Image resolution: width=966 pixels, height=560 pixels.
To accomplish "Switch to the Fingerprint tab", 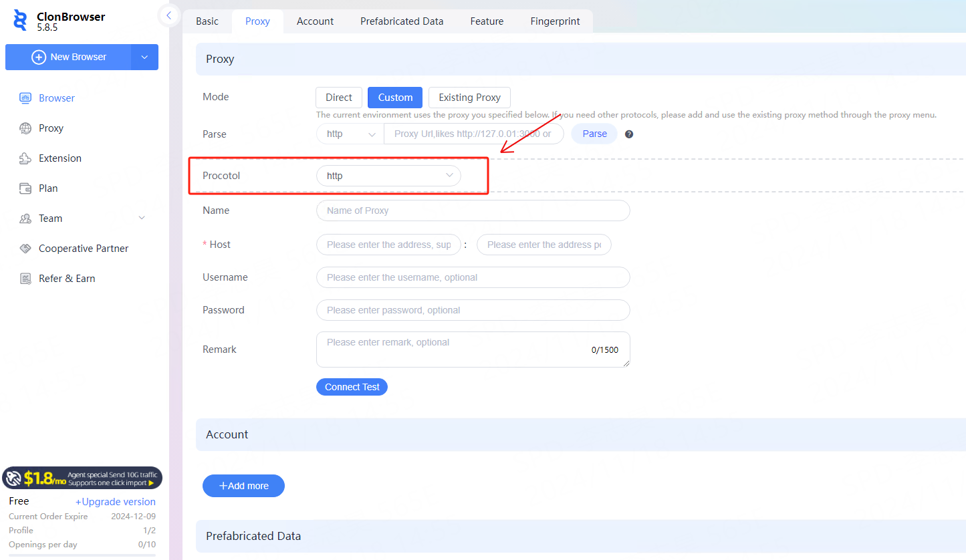I will 555,21.
